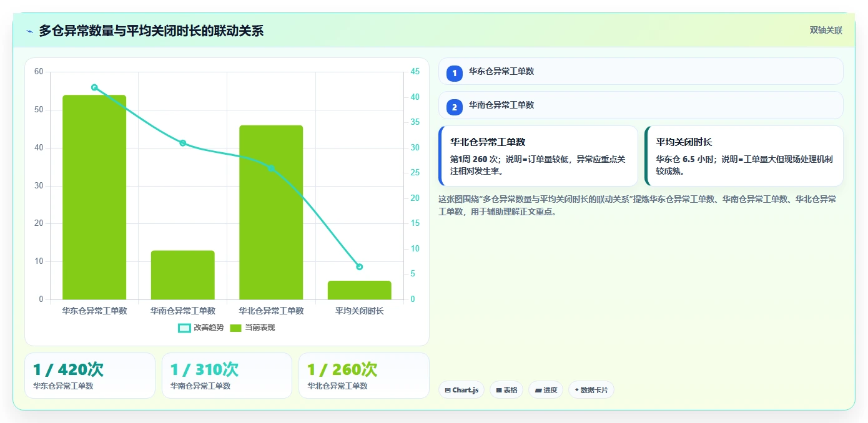The height and width of the screenshot is (423, 868).
Task: Click the lightning icon beside the title
Action: pyautogui.click(x=29, y=31)
